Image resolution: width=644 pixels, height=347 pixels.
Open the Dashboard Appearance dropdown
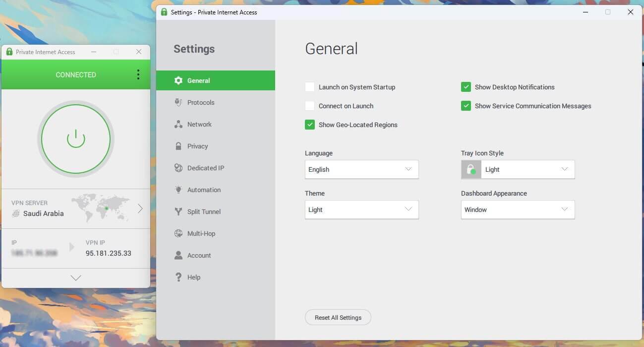[518, 209]
